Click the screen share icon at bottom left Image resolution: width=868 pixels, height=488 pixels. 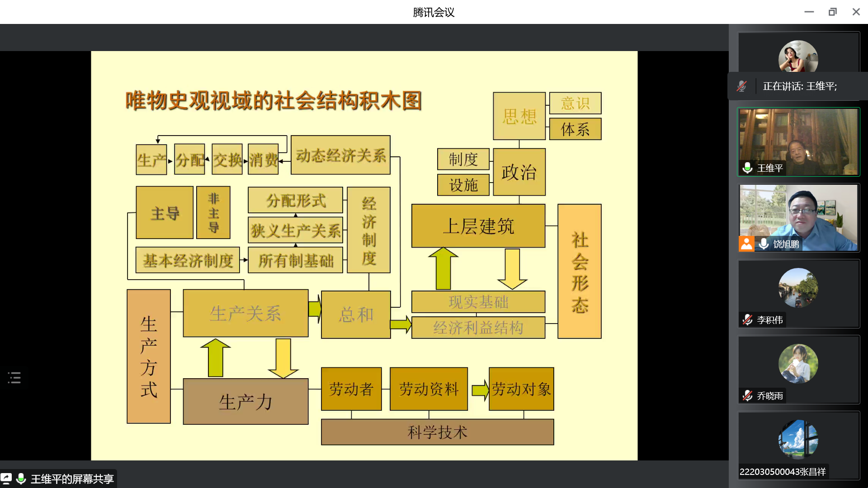6,479
